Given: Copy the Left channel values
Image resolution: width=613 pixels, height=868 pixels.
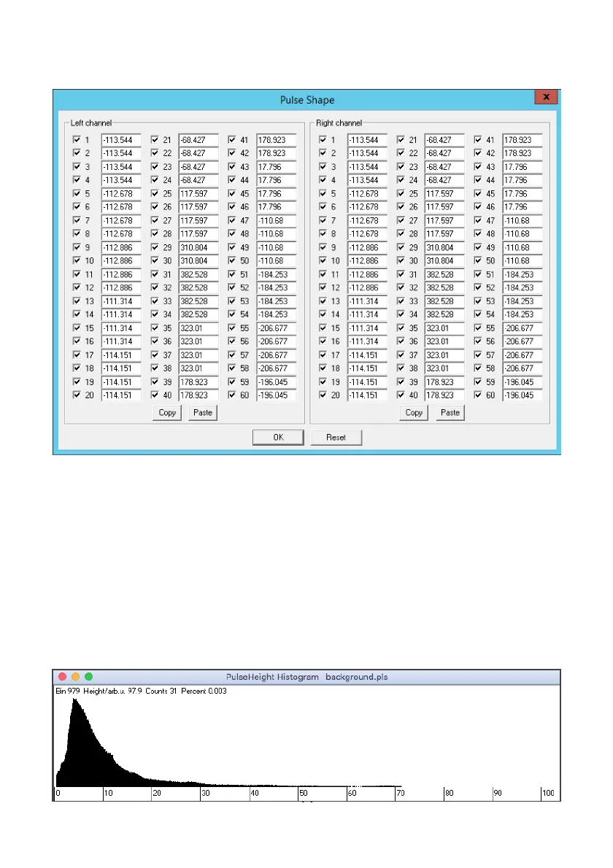Looking at the screenshot, I should tap(167, 412).
